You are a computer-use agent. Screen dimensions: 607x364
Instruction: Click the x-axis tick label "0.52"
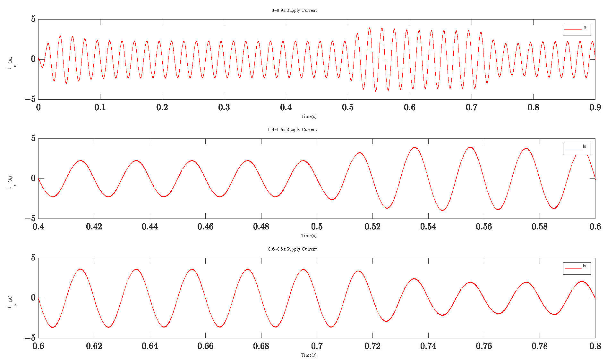click(x=372, y=227)
